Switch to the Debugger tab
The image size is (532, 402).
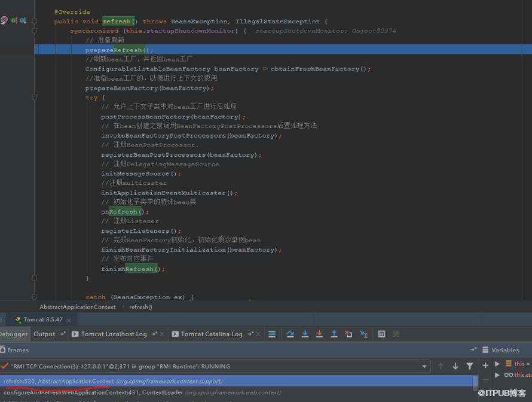[x=14, y=334]
